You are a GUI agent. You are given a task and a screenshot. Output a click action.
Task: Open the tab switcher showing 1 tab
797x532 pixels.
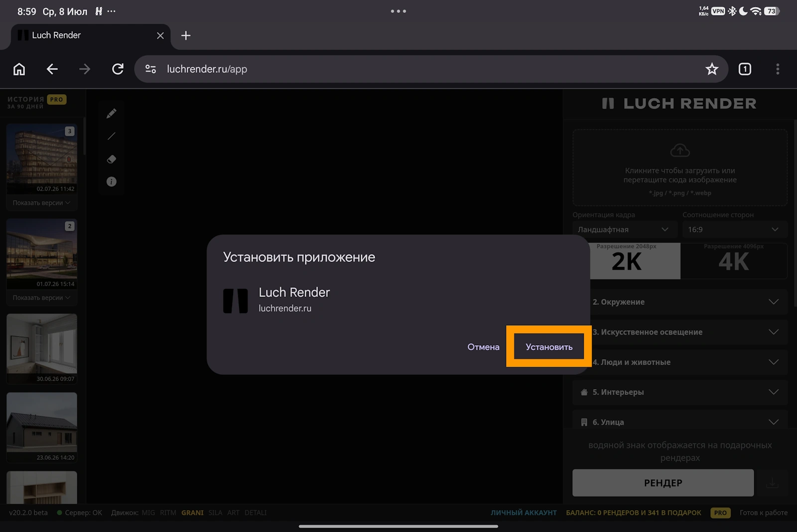pos(745,69)
